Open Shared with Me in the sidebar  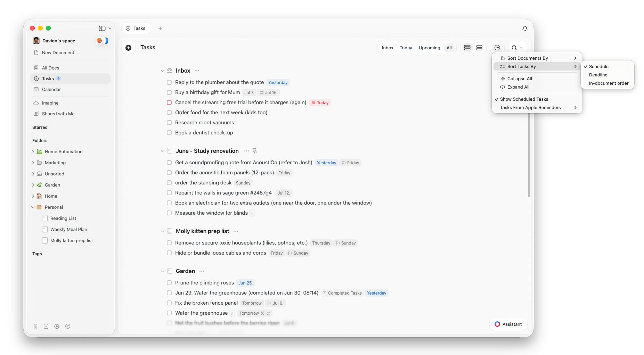pos(70,114)
